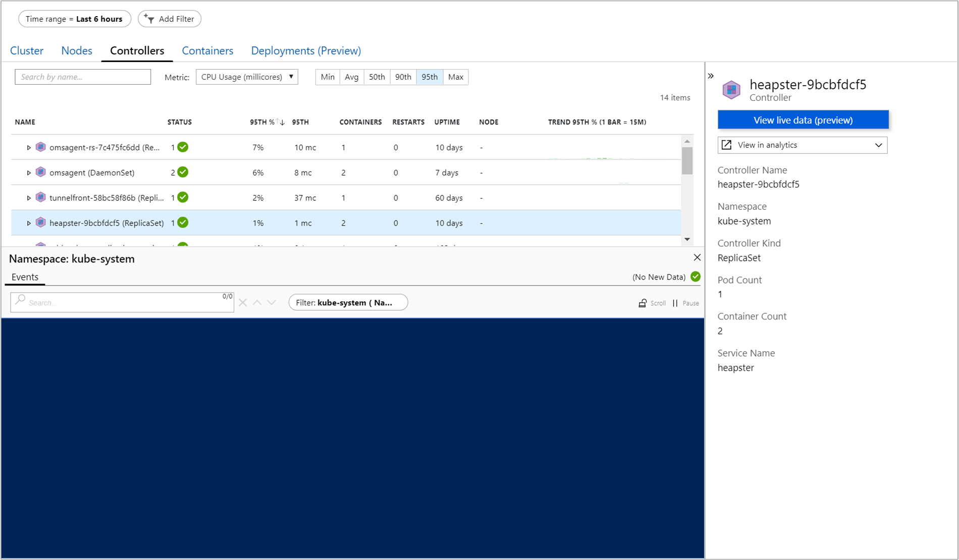The width and height of the screenshot is (959, 560).
Task: Jump to next search match arrow
Action: coord(272,303)
